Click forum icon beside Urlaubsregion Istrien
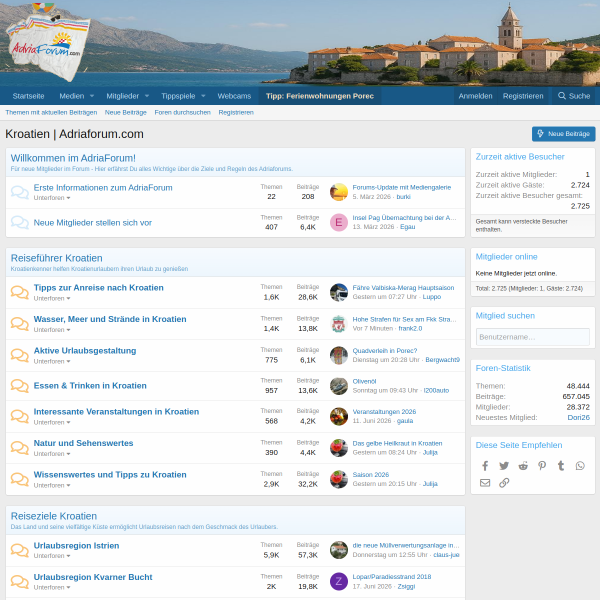600x600 pixels. coord(20,550)
